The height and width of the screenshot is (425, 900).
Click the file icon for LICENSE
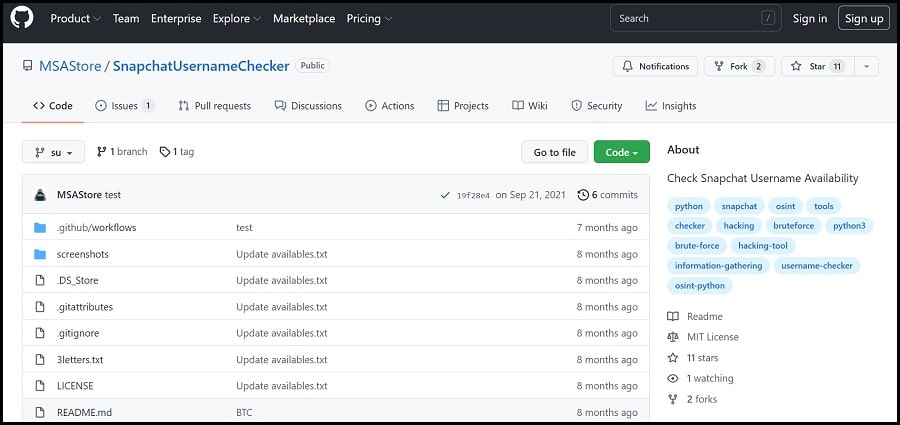point(40,386)
